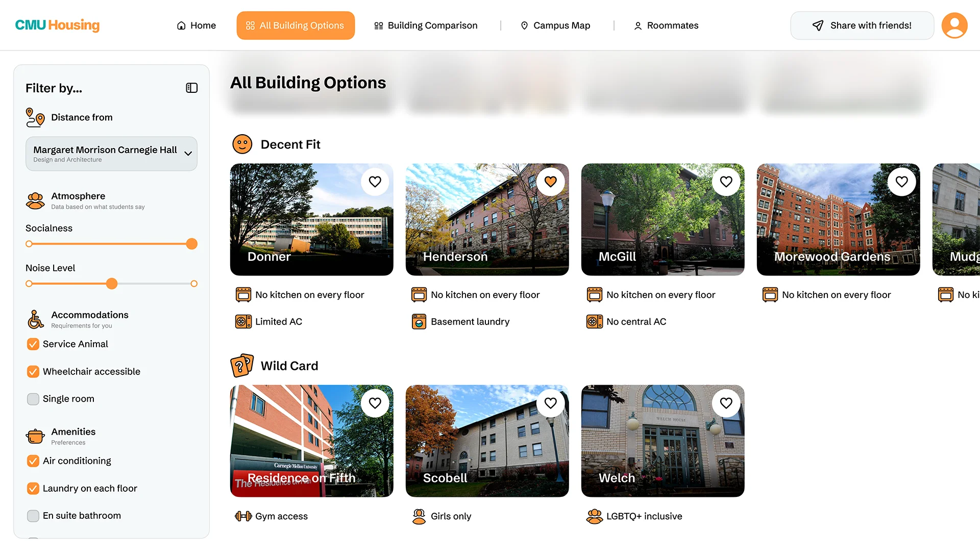980x551 pixels.
Task: Go to the Building Comparison tab
Action: pos(426,26)
